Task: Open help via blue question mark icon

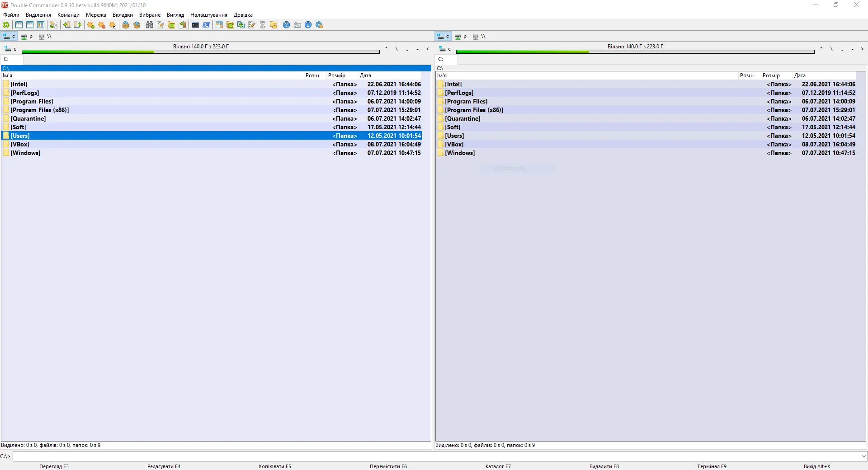Action: (x=287, y=25)
